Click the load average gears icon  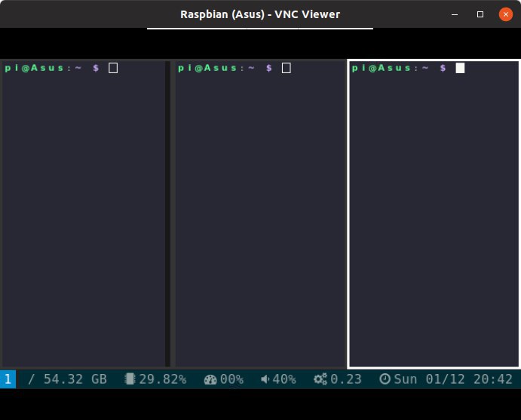pyautogui.click(x=320, y=379)
